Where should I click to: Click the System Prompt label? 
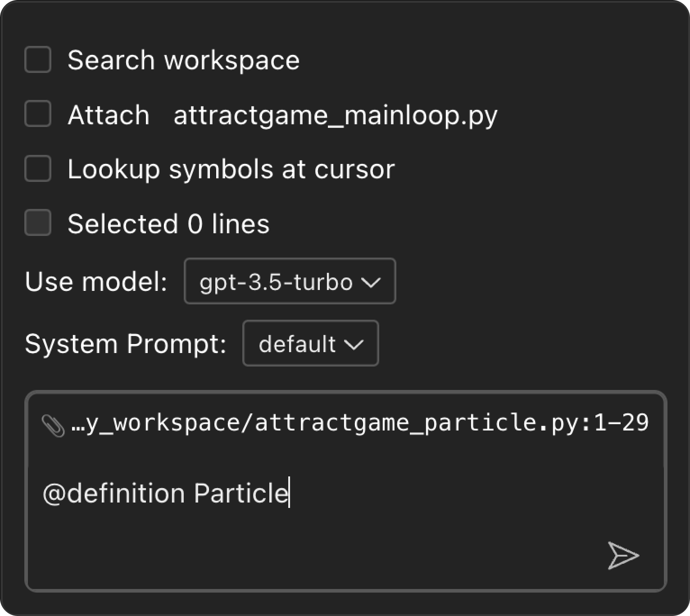[x=126, y=344]
